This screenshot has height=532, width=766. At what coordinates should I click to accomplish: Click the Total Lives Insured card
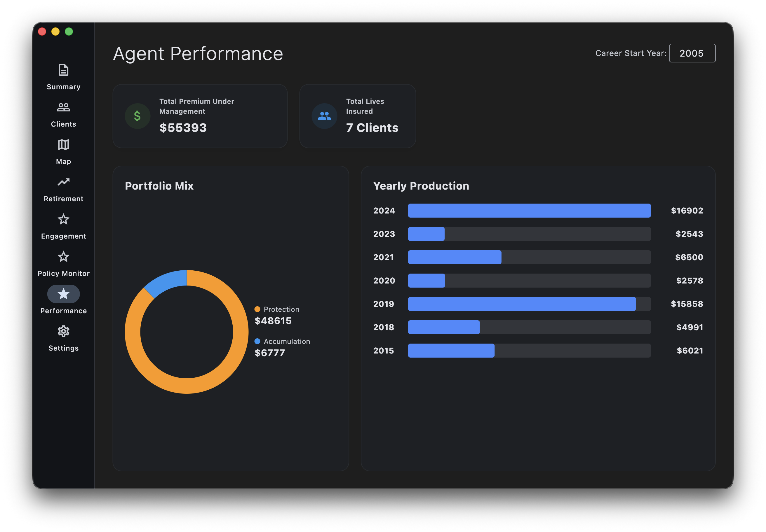point(358,116)
